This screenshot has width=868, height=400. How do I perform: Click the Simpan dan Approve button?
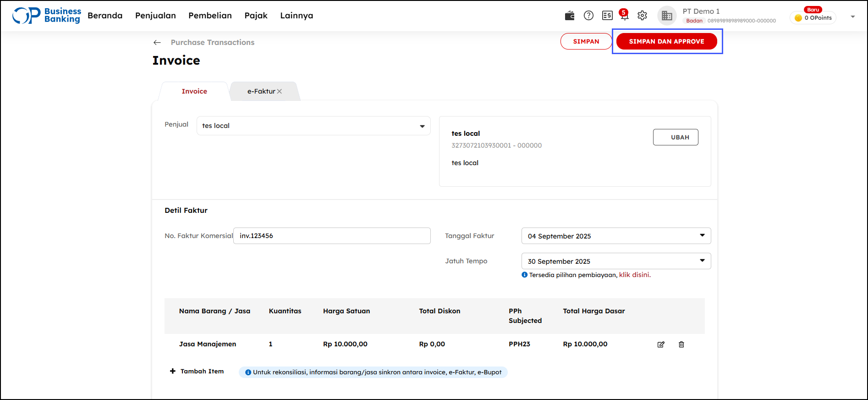(x=666, y=41)
